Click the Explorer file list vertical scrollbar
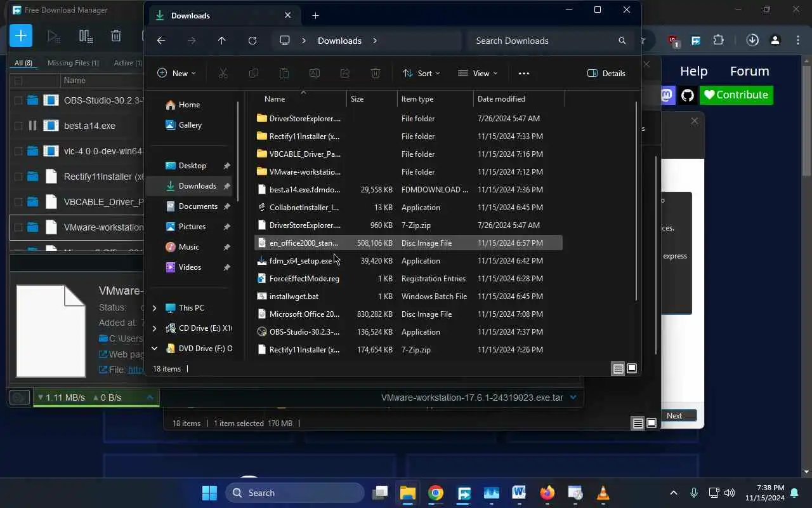Image resolution: width=812 pixels, height=508 pixels. coord(636,201)
